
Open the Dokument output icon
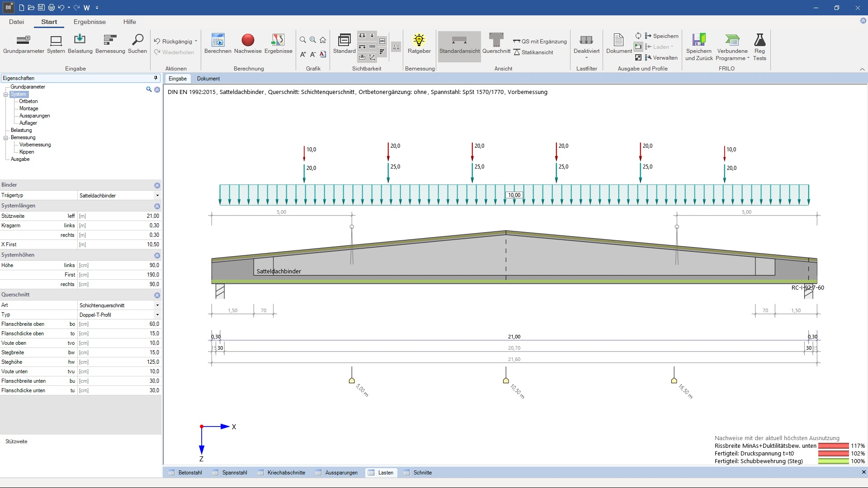pos(619,40)
